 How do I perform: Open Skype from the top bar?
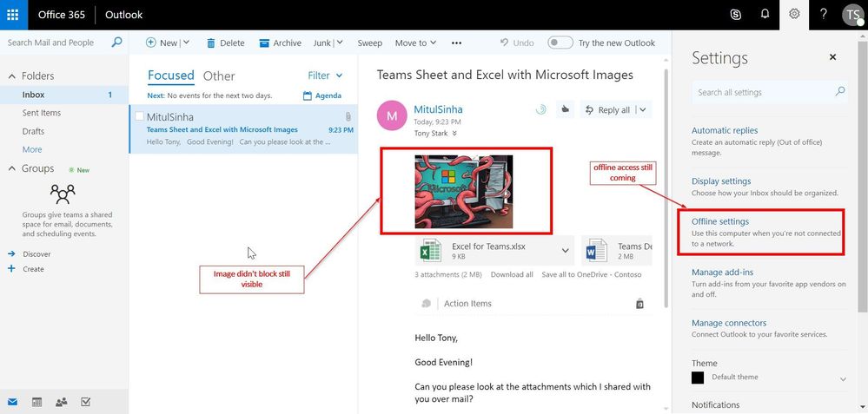pos(736,15)
